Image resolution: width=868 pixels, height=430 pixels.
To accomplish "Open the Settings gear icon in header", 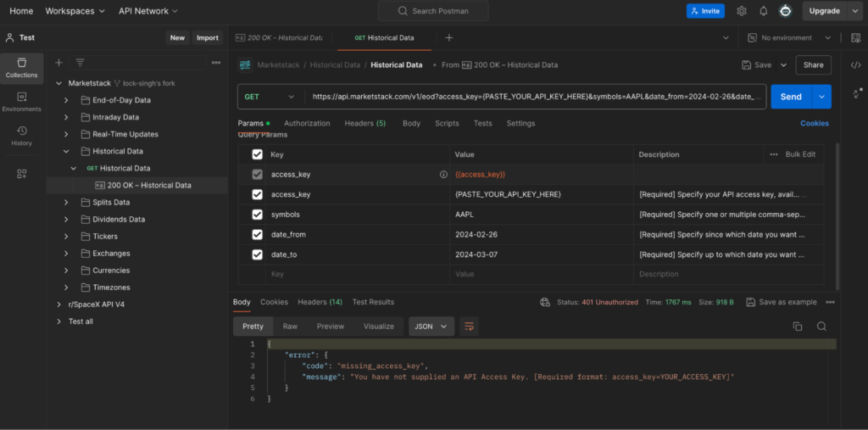I will pos(742,11).
